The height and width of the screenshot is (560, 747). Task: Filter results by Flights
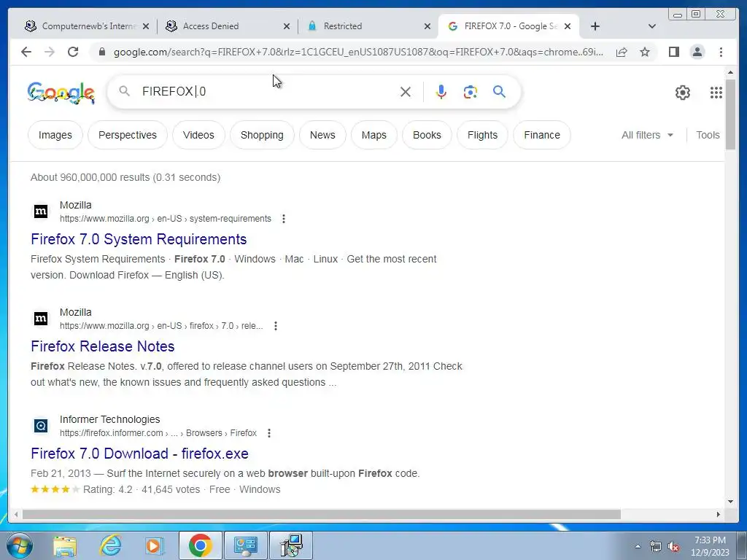[483, 135]
